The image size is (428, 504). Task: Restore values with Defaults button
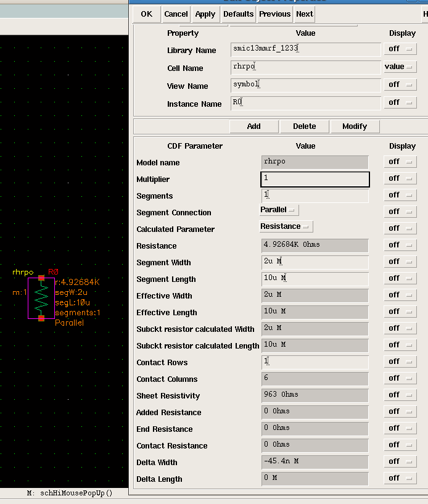[x=239, y=14]
